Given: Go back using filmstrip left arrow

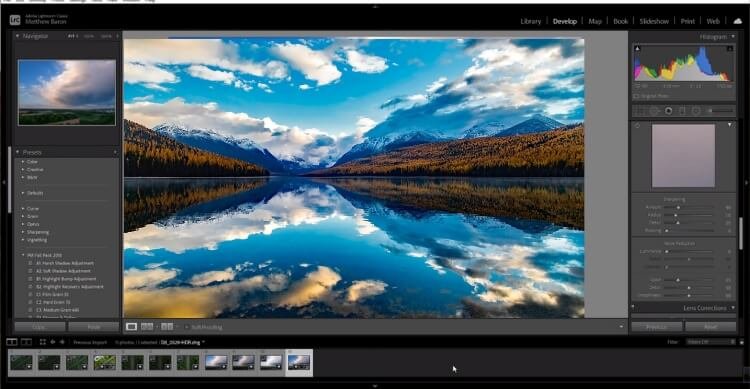Looking at the screenshot, I should point(53,342).
